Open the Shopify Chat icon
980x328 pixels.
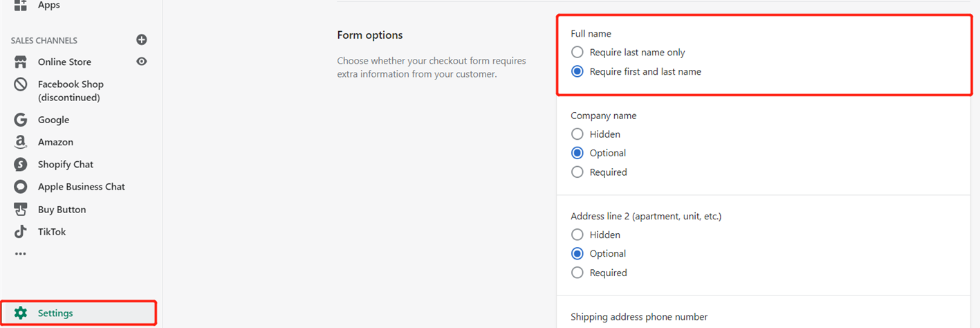coord(21,164)
